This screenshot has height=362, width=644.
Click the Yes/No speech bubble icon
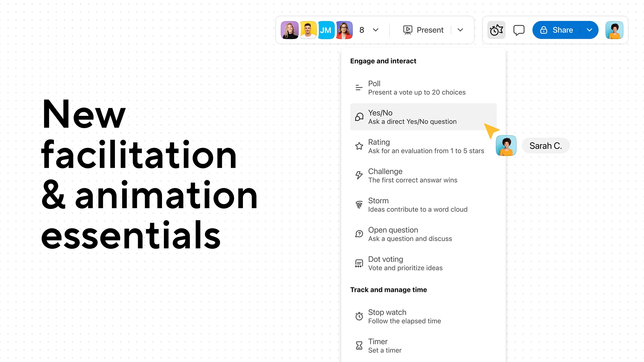click(359, 117)
